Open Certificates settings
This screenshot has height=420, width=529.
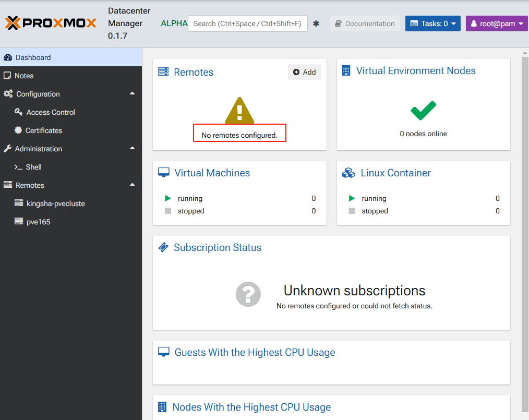click(71, 130)
